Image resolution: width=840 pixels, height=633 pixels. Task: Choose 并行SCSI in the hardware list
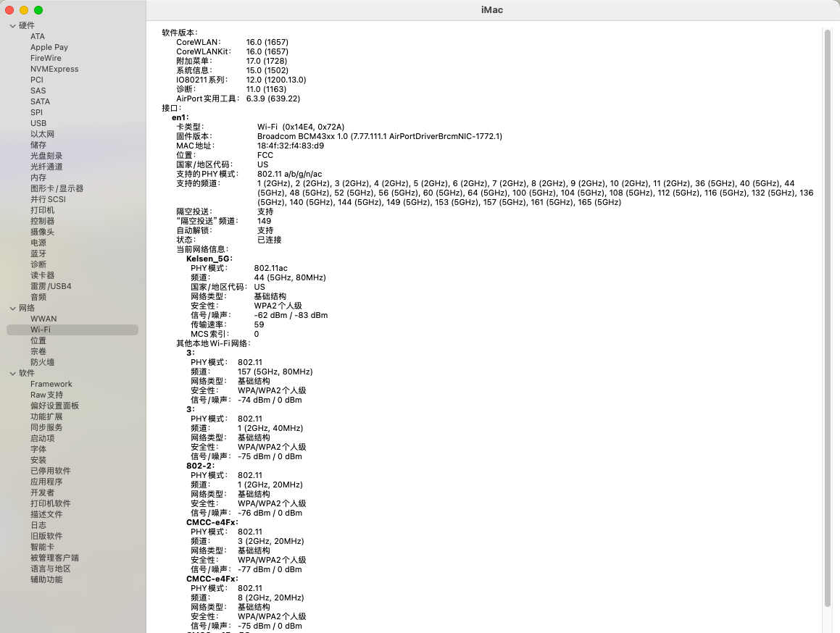coord(49,199)
